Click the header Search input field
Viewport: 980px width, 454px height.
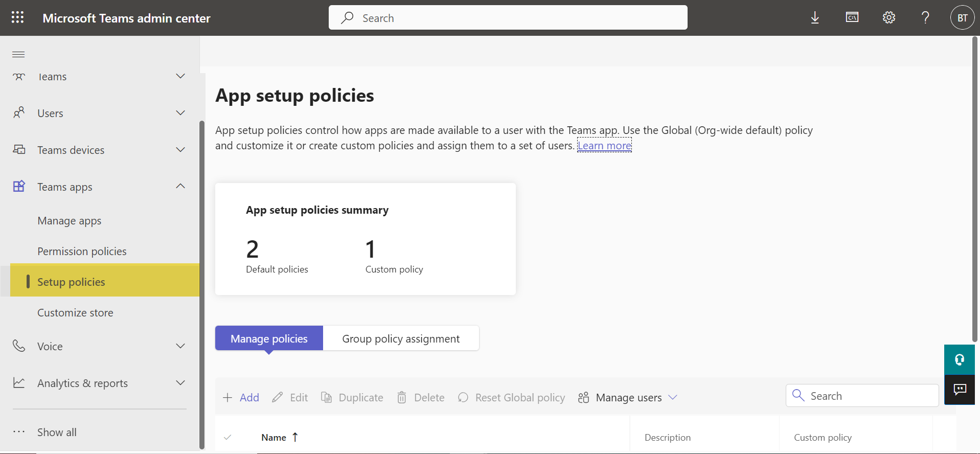click(508, 18)
